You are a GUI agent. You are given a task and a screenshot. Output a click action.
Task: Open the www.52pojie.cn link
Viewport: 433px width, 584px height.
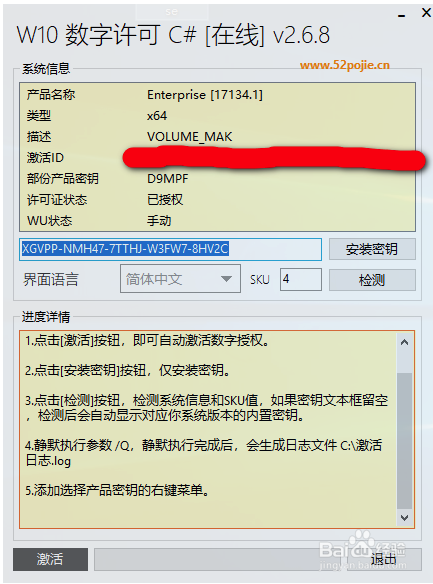click(x=344, y=66)
